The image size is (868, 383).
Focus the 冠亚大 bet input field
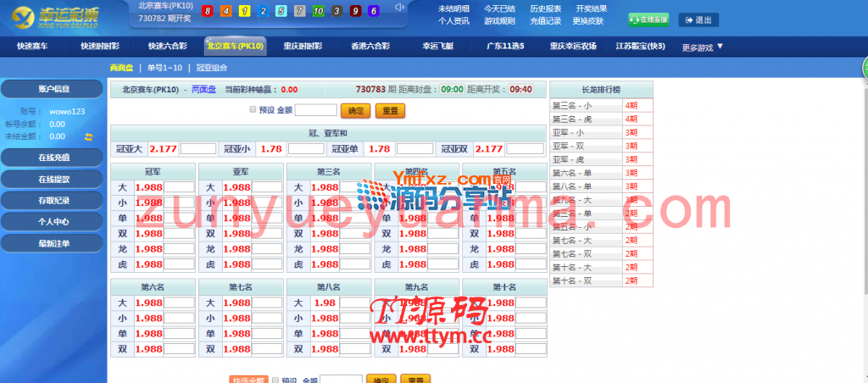[198, 148]
